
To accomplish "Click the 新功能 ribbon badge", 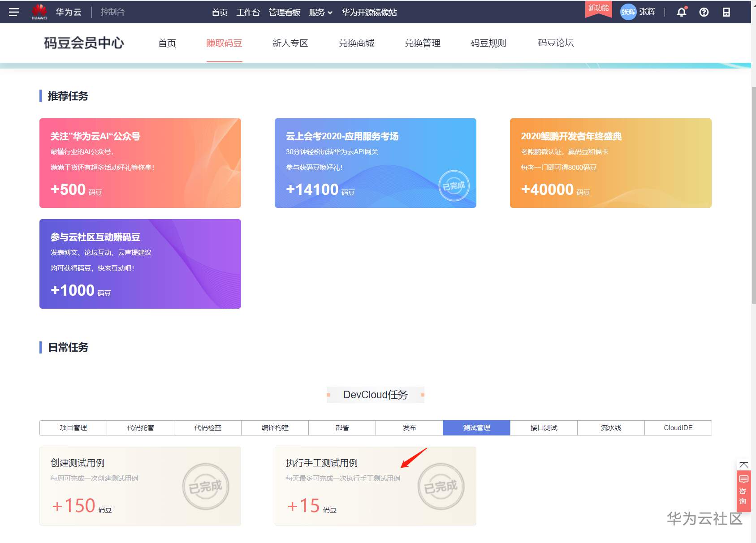I will coord(599,9).
